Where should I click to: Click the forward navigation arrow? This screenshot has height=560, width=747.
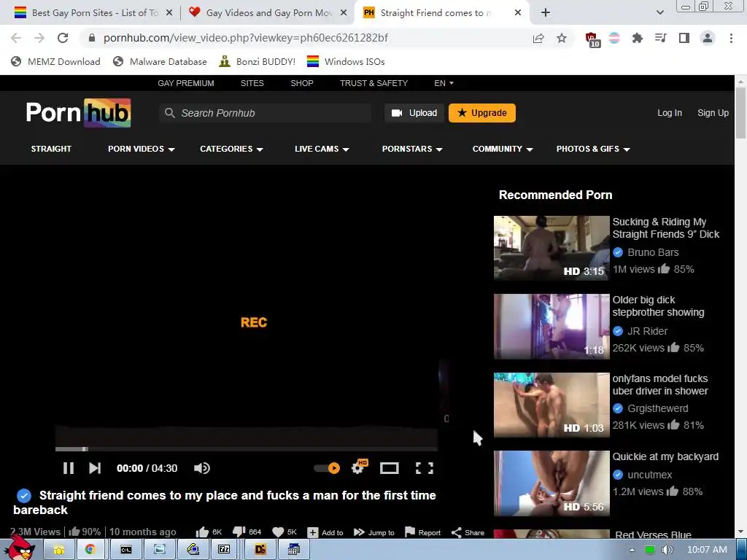(39, 38)
